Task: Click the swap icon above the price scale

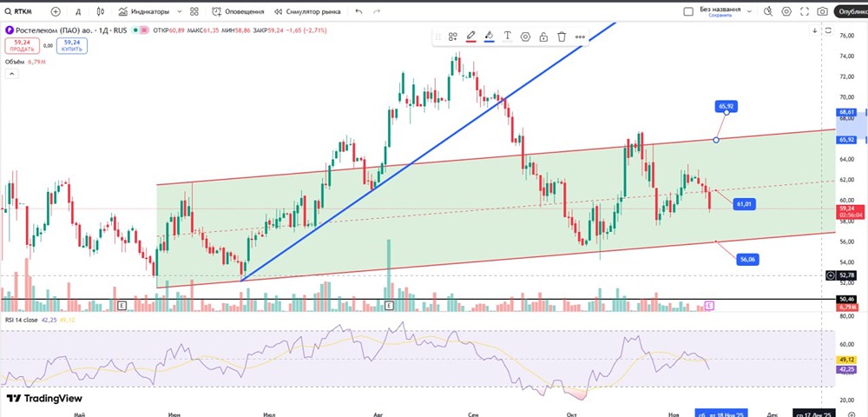Action: coord(828,31)
